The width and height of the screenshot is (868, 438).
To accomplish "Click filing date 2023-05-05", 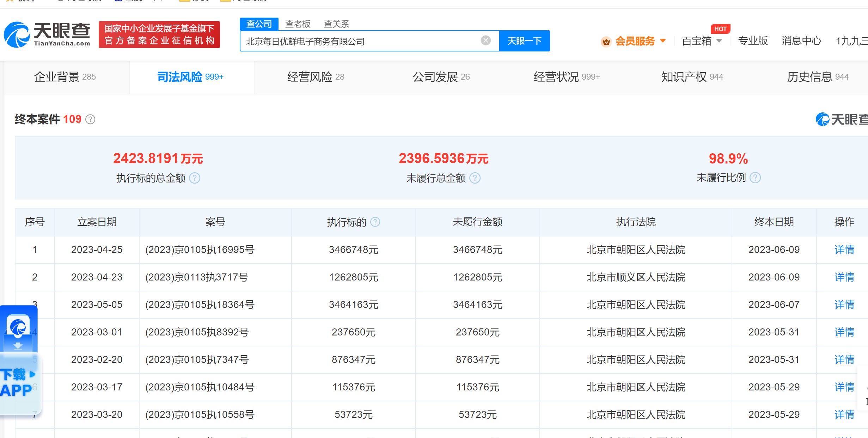I will click(x=97, y=305).
